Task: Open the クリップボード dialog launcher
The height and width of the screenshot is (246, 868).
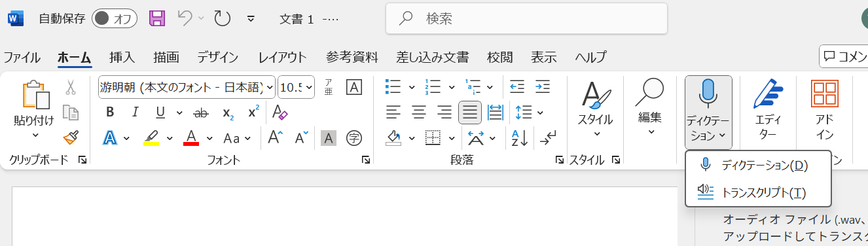Action: 82,160
